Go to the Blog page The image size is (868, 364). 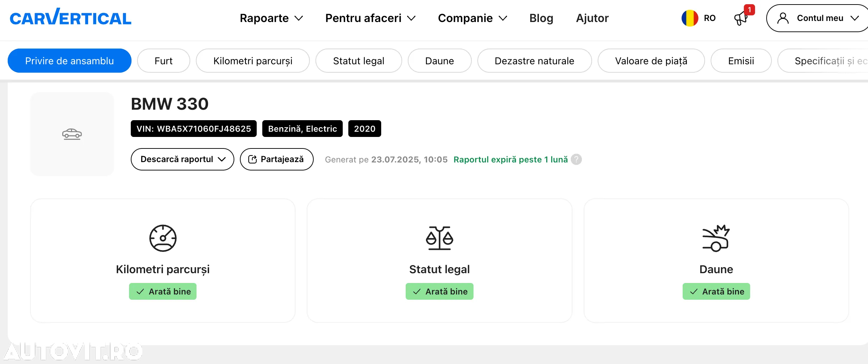[x=541, y=18]
